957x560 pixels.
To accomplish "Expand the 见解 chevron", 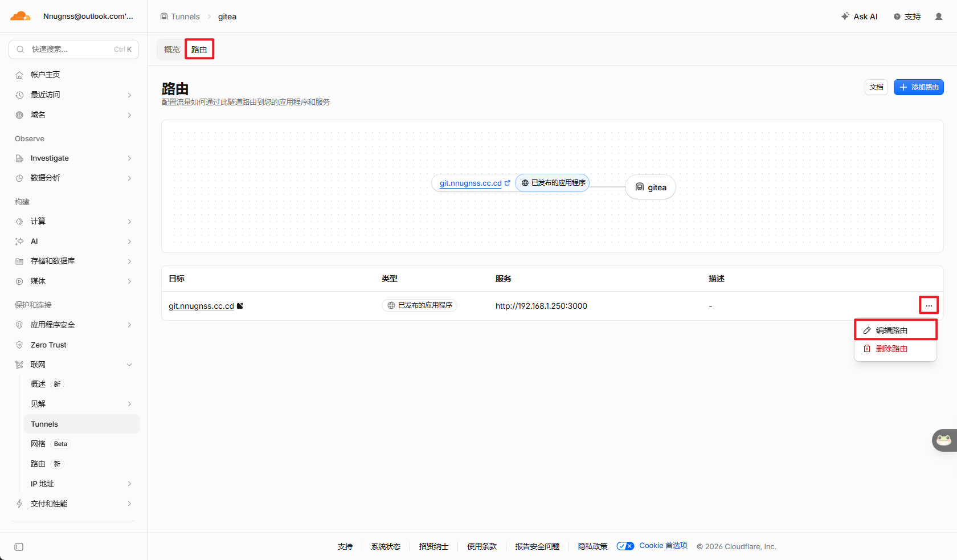I will tap(129, 404).
